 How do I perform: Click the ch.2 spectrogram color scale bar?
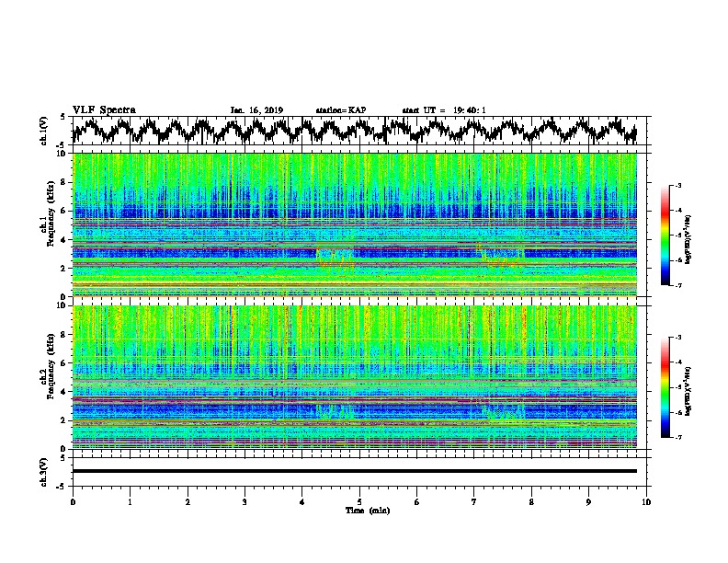click(x=665, y=387)
